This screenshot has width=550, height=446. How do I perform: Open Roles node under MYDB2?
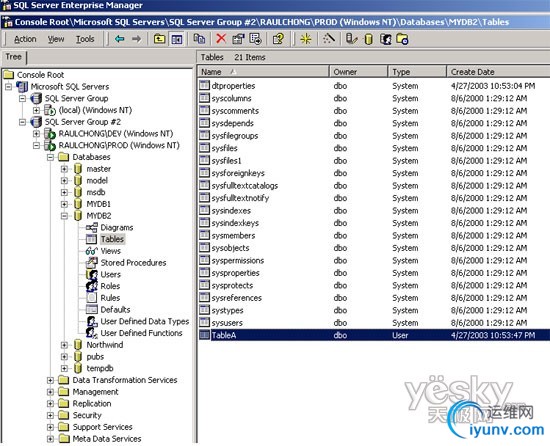coord(110,286)
